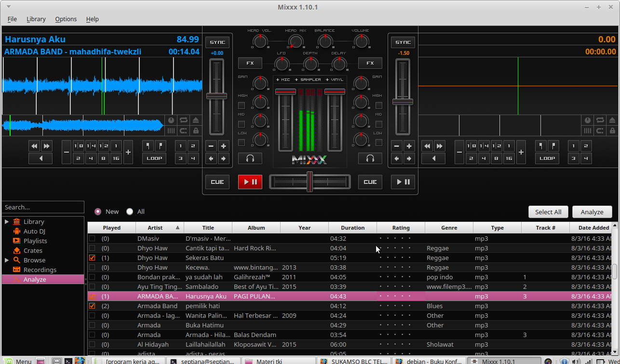Click the round vinyl icon on left deck
This screenshot has width=620, height=364.
[x=171, y=120]
